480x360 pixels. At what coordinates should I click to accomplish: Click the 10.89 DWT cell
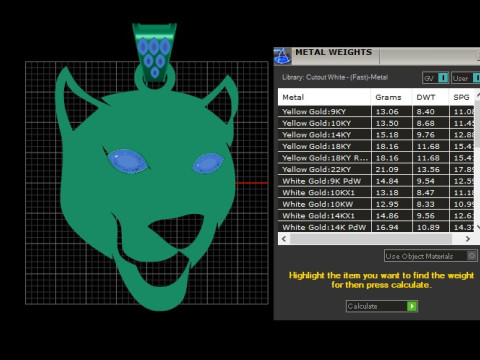point(430,227)
